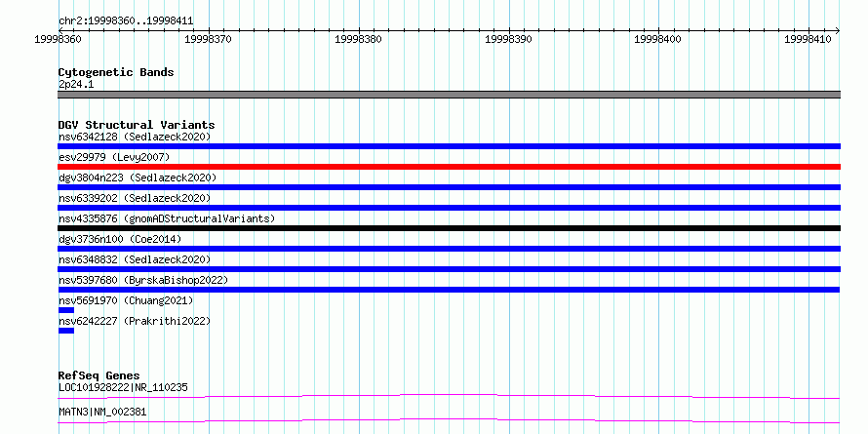Click ruler position 19998360
This screenshot has width=868, height=434.
59,39
